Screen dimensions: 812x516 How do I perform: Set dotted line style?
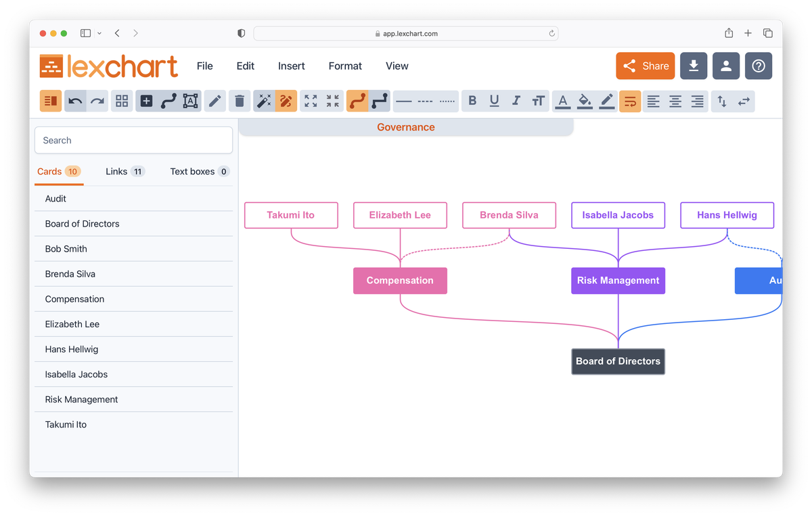pyautogui.click(x=448, y=101)
